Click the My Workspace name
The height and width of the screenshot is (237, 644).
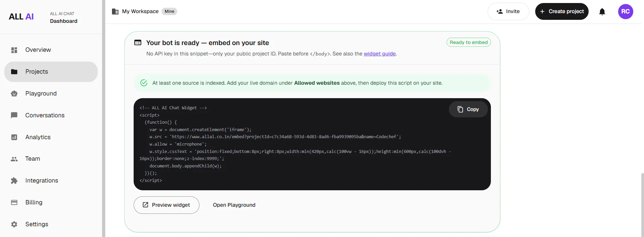pyautogui.click(x=140, y=11)
